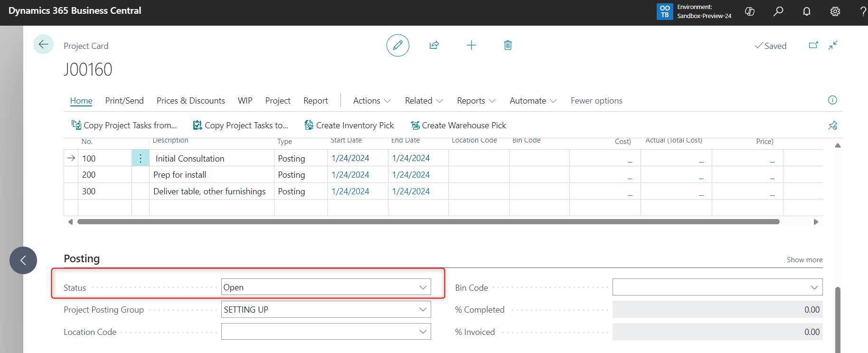Screen dimensions: 868x353
Task: Click the grid horizontal scrollbar
Action: coord(428,222)
